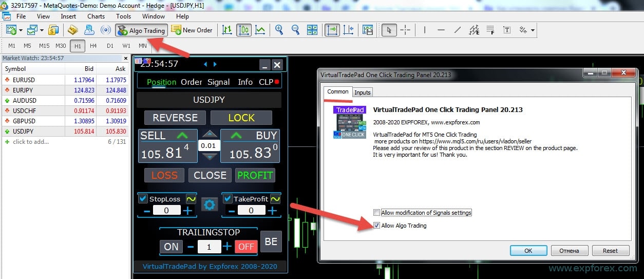Click the yellow LOCK button
Screen dimensions: 644x279
[x=241, y=118]
